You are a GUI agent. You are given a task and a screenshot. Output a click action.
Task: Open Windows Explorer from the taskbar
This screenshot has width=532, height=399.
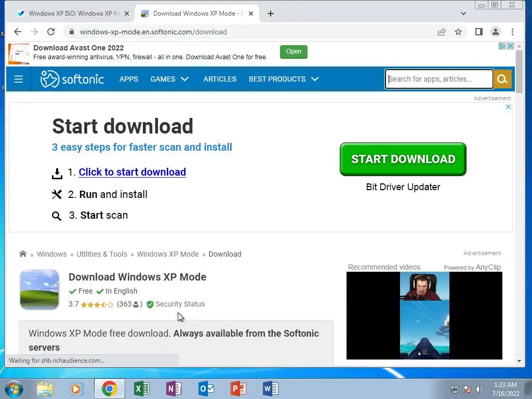[x=45, y=389]
